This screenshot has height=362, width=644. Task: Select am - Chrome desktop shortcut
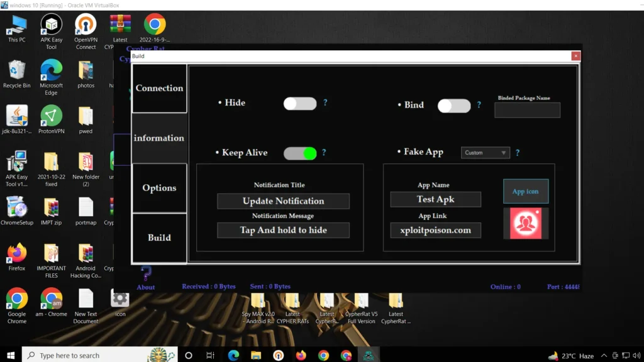[x=52, y=303]
